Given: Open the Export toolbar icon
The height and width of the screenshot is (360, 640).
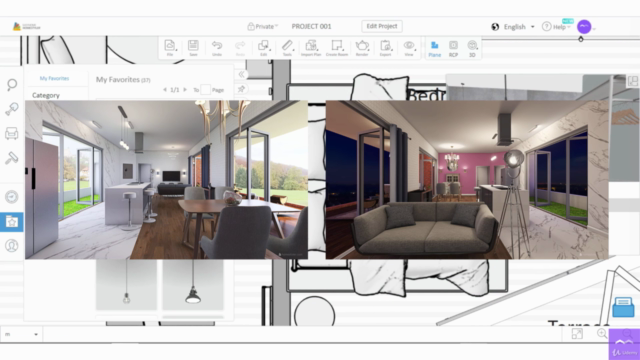Looking at the screenshot, I should pos(385,48).
